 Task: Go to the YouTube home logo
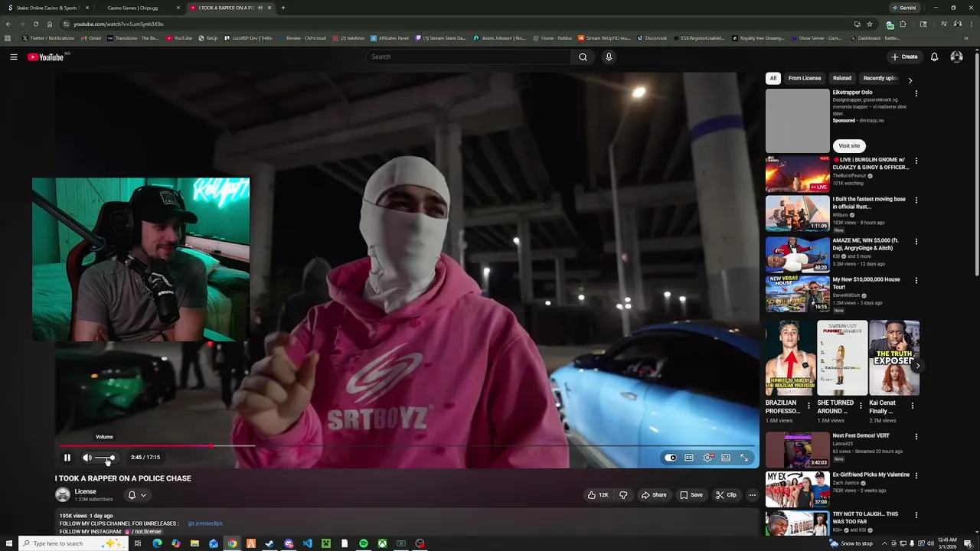pos(46,57)
